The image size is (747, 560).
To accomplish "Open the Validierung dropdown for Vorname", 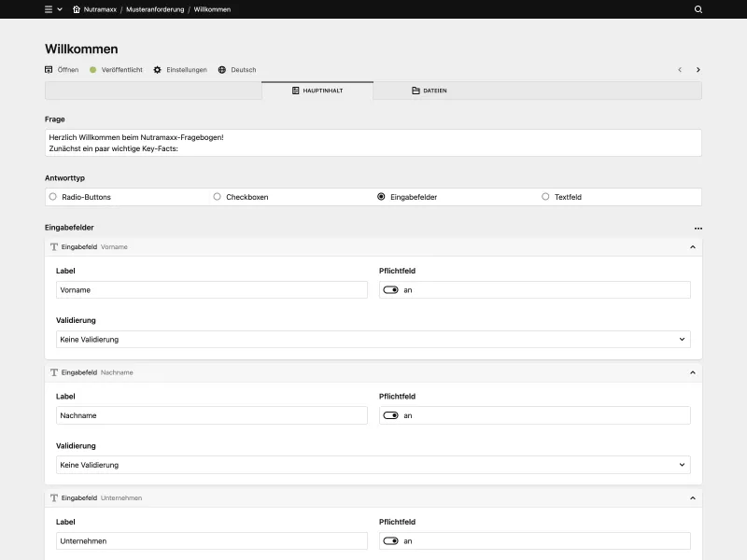I will (x=372, y=339).
